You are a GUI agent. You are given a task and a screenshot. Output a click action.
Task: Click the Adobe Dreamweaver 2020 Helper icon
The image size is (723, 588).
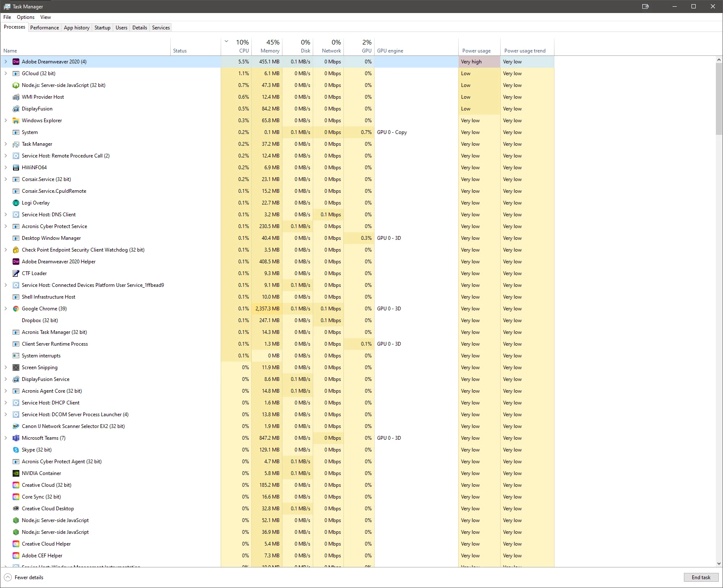point(16,262)
